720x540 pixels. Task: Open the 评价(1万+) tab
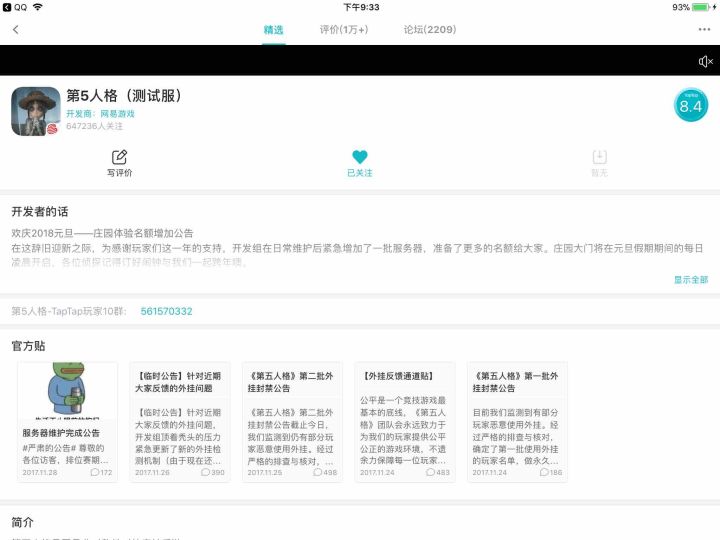click(x=344, y=30)
